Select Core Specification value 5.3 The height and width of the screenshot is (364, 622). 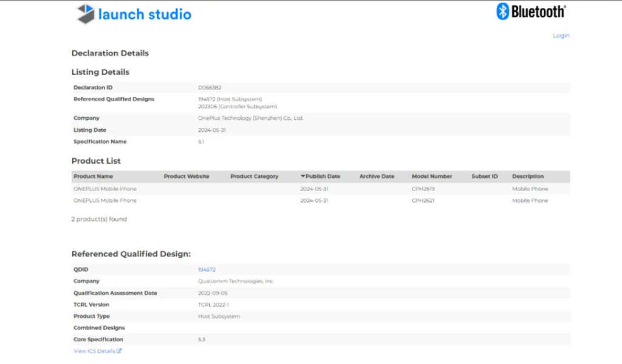[x=202, y=340]
